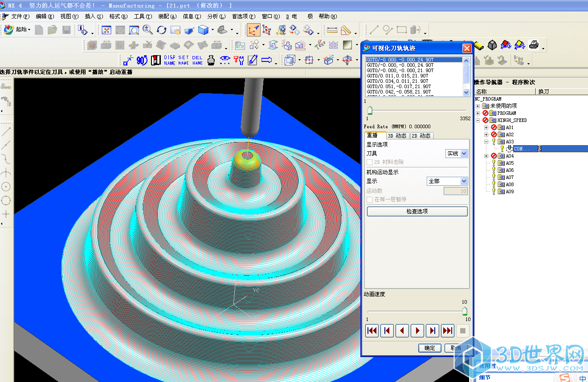This screenshot has width=588, height=382.
Task: Activate the Zoom in/out magnifier tool
Action: (147, 30)
